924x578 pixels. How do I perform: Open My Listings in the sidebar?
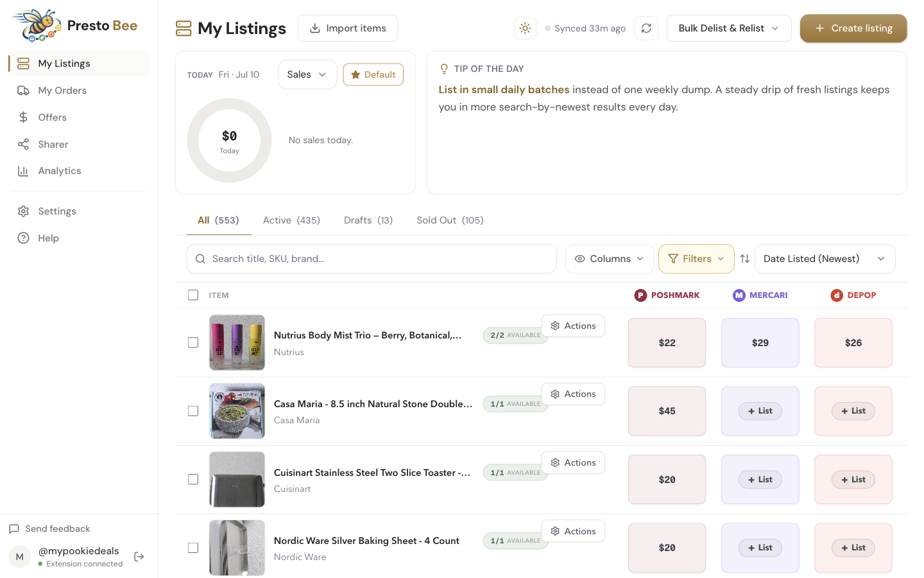79,64
